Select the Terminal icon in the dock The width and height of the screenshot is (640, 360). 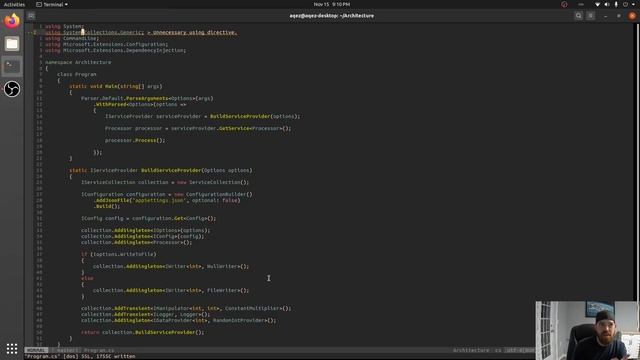click(x=12, y=66)
